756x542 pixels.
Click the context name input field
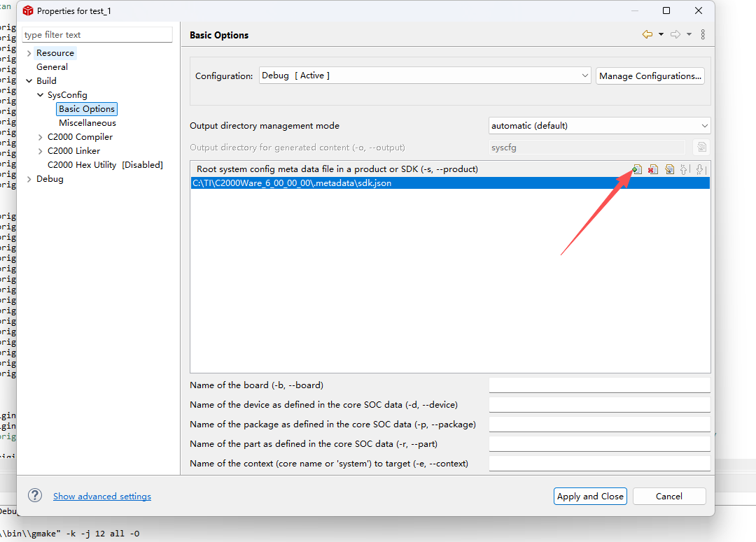pos(599,464)
